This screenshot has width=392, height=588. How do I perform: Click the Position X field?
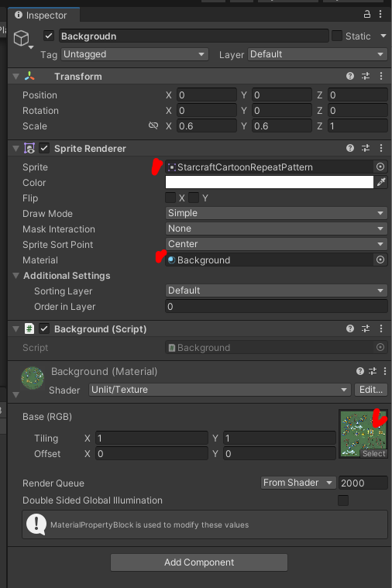pyautogui.click(x=207, y=95)
